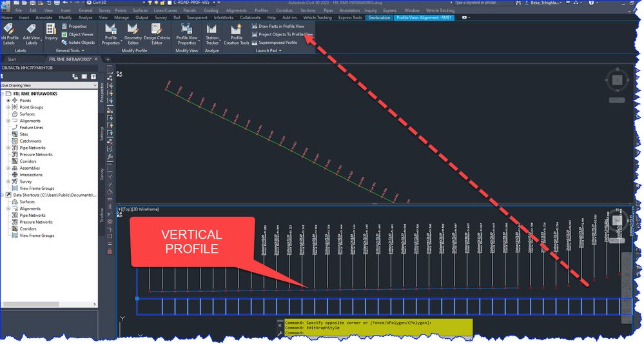The height and width of the screenshot is (344, 644).
Task: Select the Geolocation ribbon tab
Action: pos(379,17)
